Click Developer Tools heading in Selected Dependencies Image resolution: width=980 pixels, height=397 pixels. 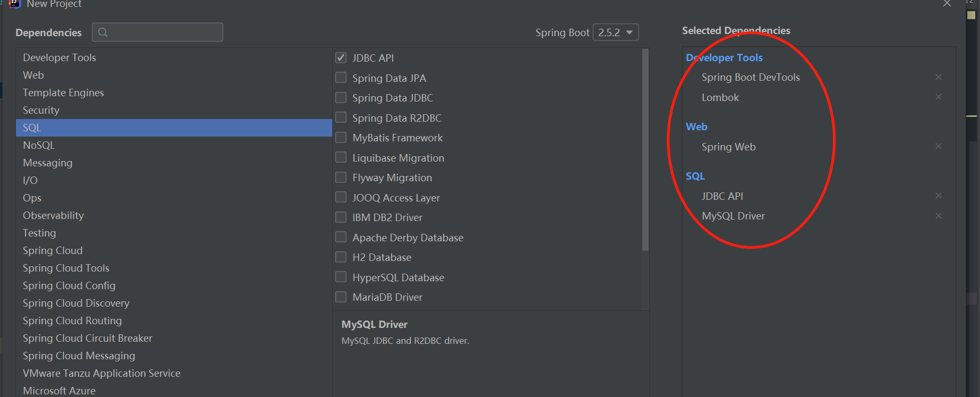click(724, 57)
